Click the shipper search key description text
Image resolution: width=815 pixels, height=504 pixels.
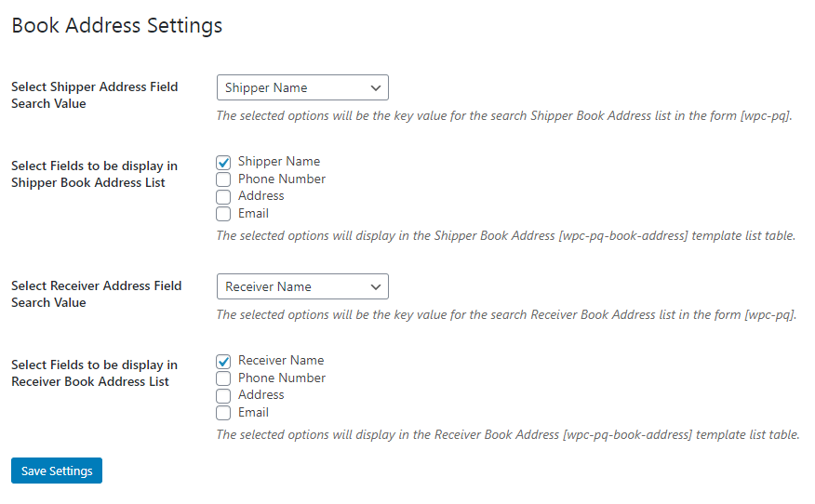[503, 116]
